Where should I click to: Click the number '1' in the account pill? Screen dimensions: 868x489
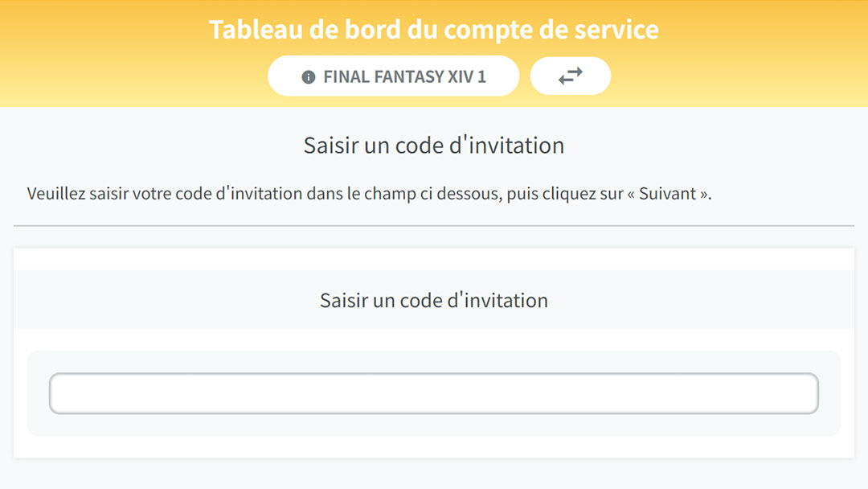pyautogui.click(x=481, y=76)
